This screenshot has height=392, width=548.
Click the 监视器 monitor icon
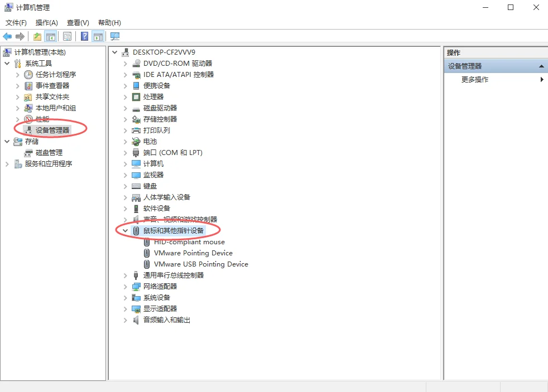pyautogui.click(x=136, y=175)
